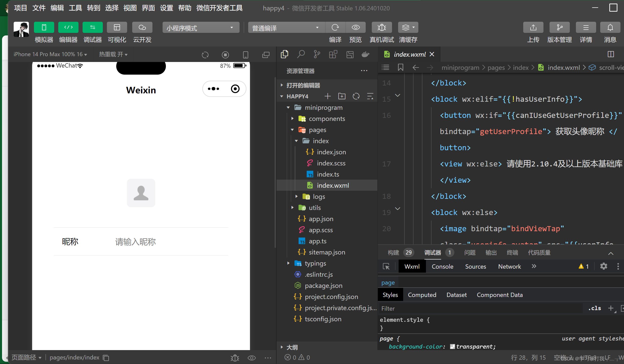Toggle the Debugger panel button

click(92, 27)
